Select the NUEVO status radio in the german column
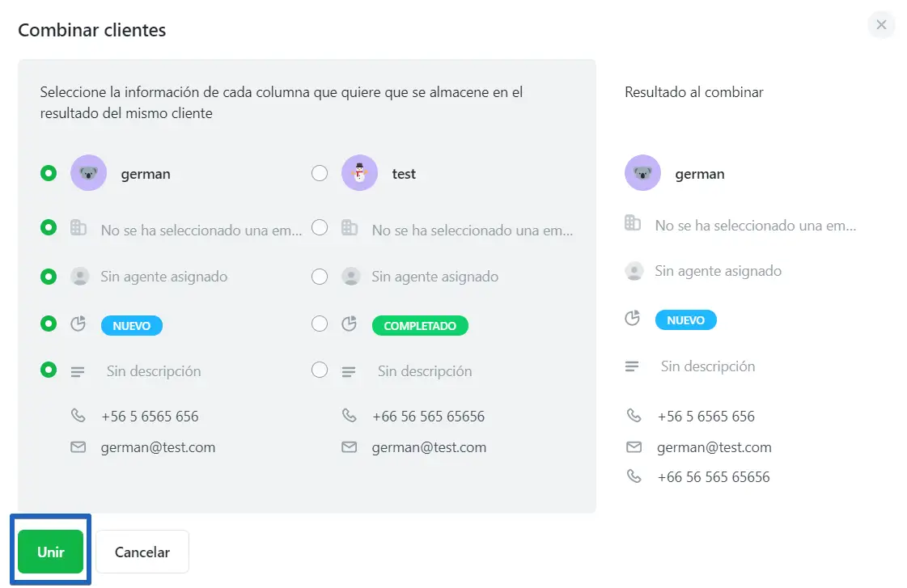 tap(49, 324)
